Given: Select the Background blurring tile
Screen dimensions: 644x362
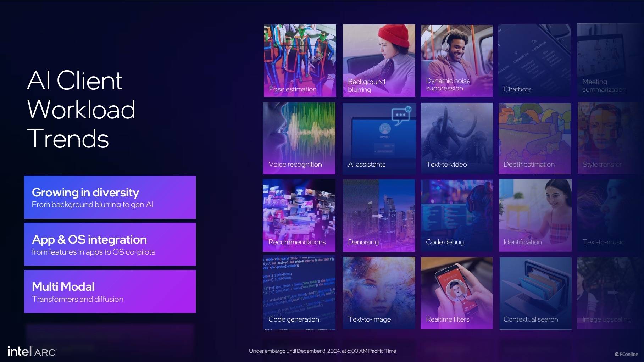Looking at the screenshot, I should 379,60.
